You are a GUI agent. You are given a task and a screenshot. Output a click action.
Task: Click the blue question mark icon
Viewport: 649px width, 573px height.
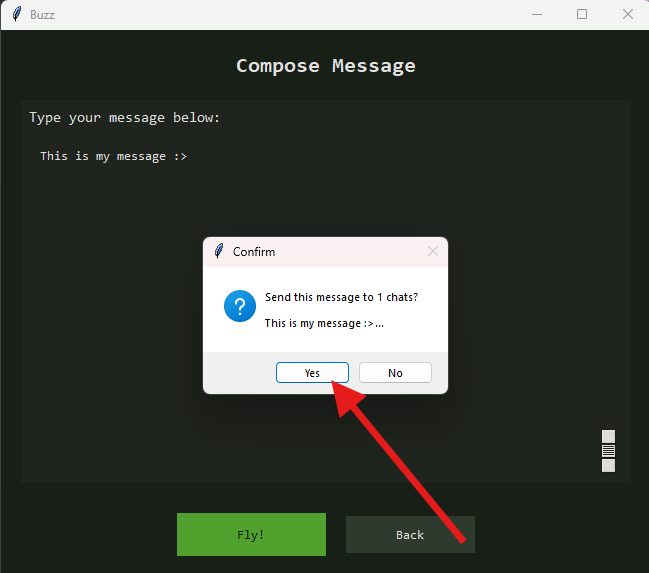pyautogui.click(x=240, y=306)
